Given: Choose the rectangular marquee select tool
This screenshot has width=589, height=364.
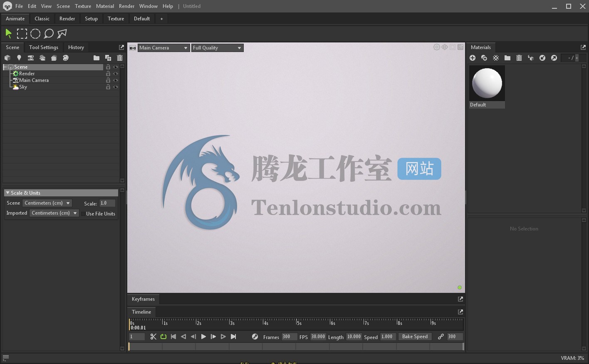Looking at the screenshot, I should click(x=22, y=34).
